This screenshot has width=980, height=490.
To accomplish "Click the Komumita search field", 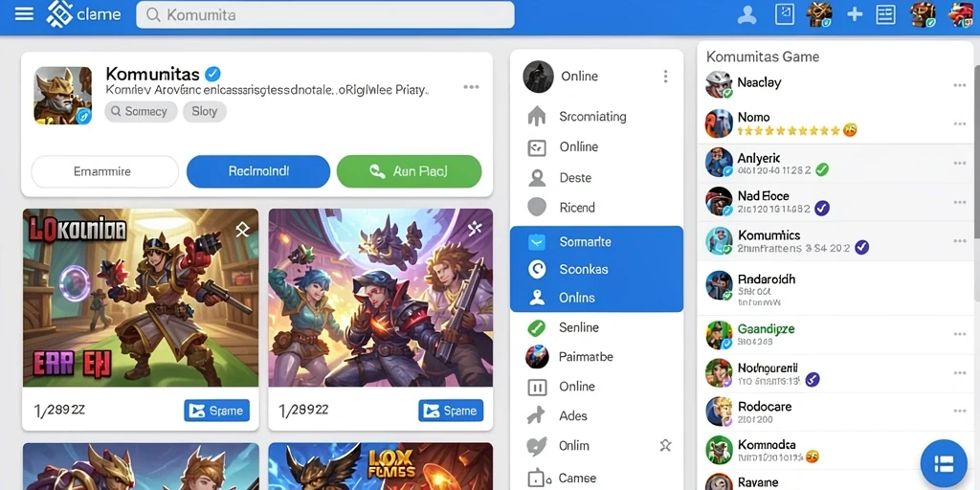I will [x=325, y=14].
